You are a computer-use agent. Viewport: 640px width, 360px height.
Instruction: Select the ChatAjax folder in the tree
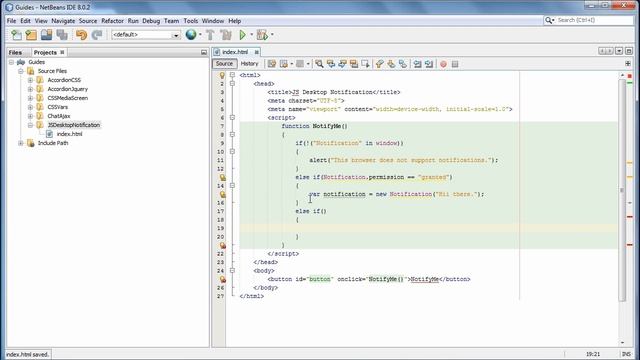[x=58, y=116]
